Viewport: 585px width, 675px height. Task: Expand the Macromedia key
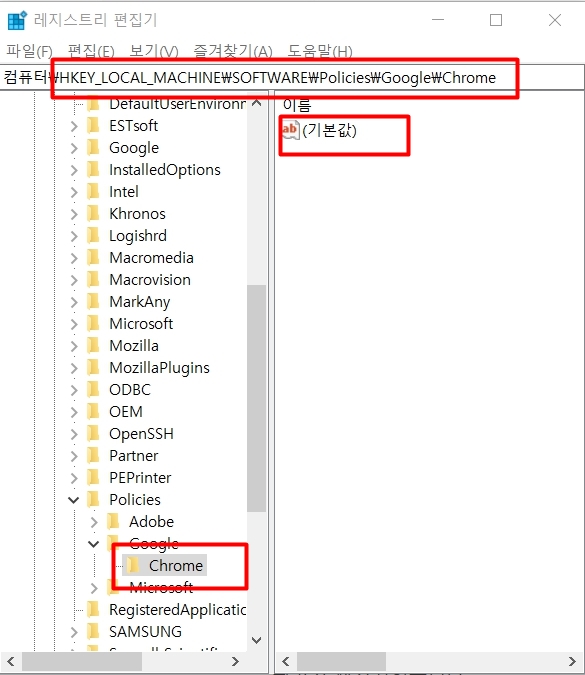(x=74, y=258)
